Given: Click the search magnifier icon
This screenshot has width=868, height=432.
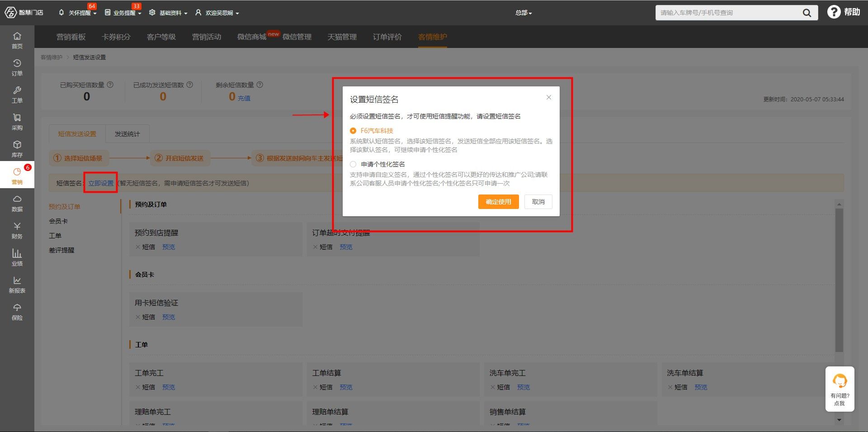Looking at the screenshot, I should [x=807, y=13].
